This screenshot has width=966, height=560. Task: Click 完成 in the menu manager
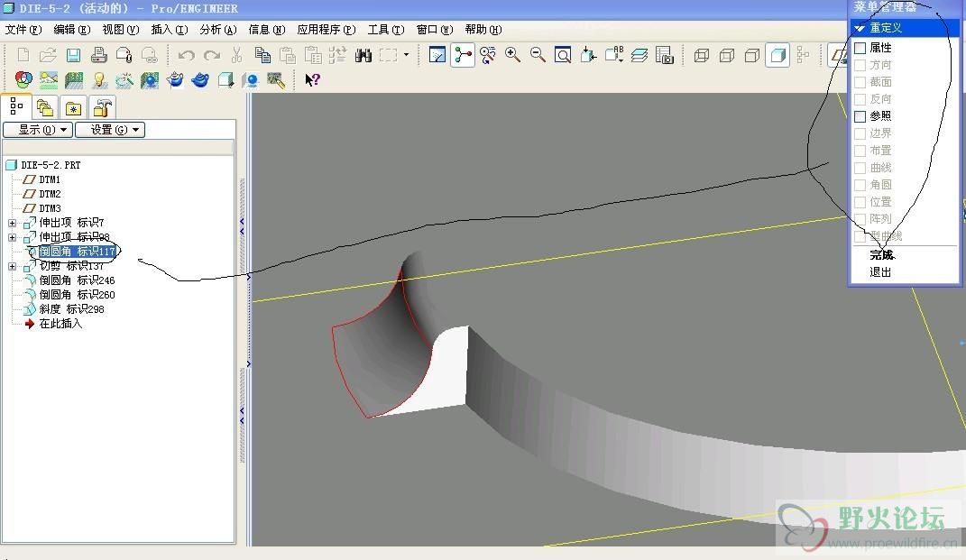pyautogui.click(x=881, y=255)
